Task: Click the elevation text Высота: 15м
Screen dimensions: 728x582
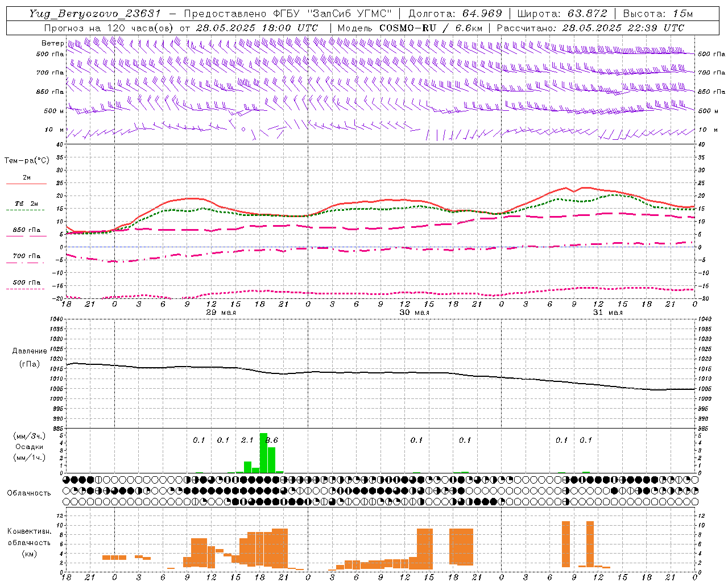Action: (x=658, y=14)
